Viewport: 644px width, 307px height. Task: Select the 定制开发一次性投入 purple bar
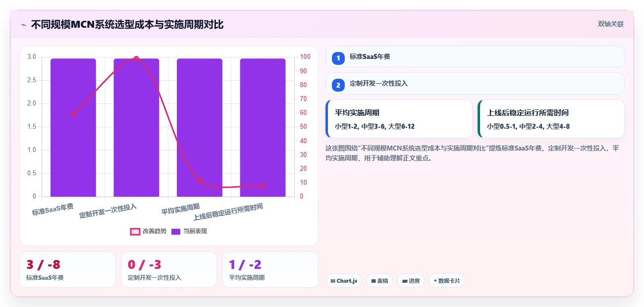click(x=136, y=127)
